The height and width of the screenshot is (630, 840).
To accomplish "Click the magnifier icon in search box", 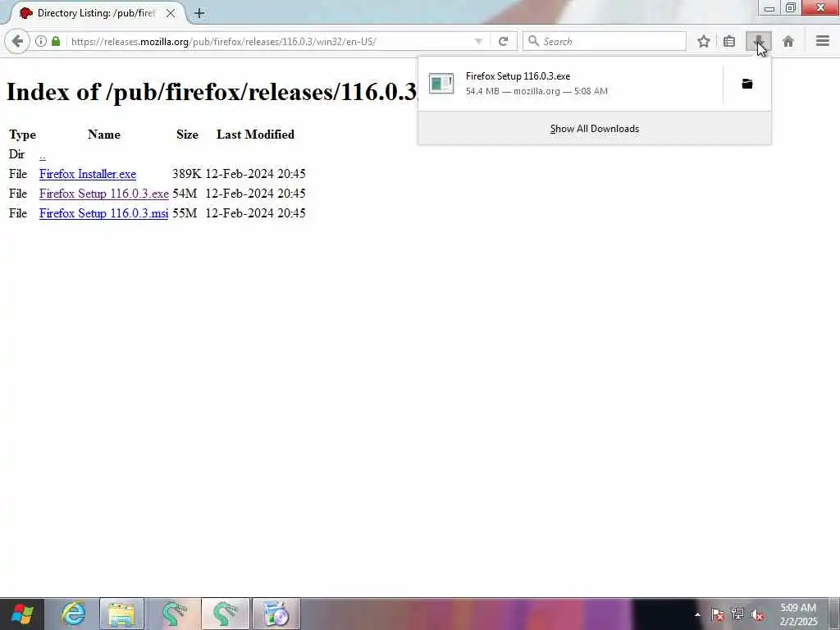I will pos(533,41).
